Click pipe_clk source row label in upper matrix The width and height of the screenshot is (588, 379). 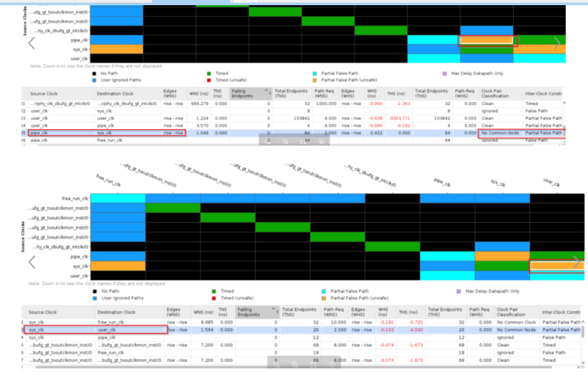(x=79, y=40)
